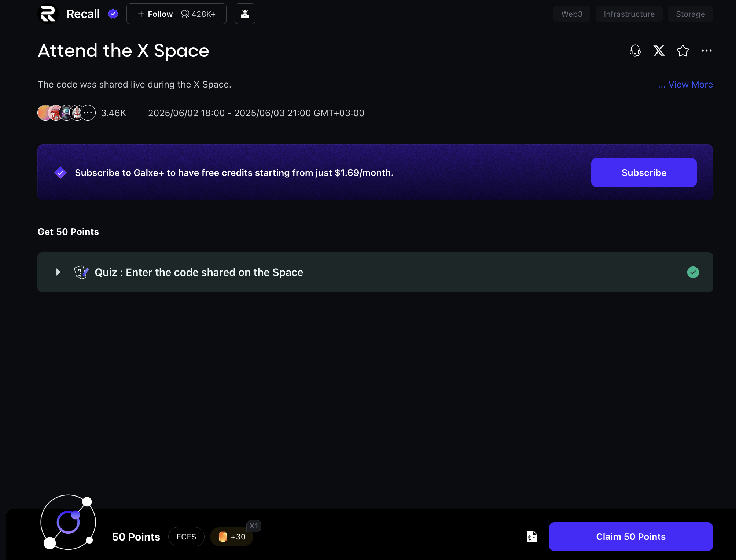The height and width of the screenshot is (560, 736).
Task: Open the three-dot more options menu
Action: click(x=706, y=51)
